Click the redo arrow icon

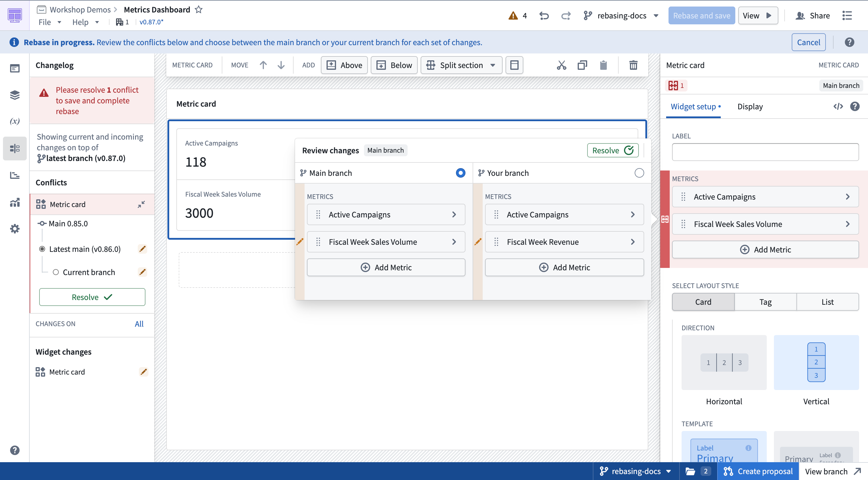566,15
